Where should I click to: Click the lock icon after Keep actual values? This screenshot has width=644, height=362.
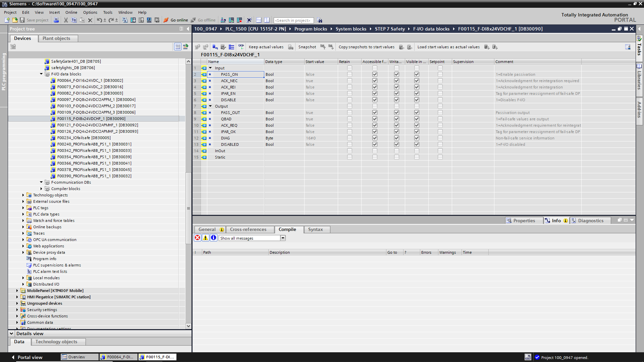[291, 47]
